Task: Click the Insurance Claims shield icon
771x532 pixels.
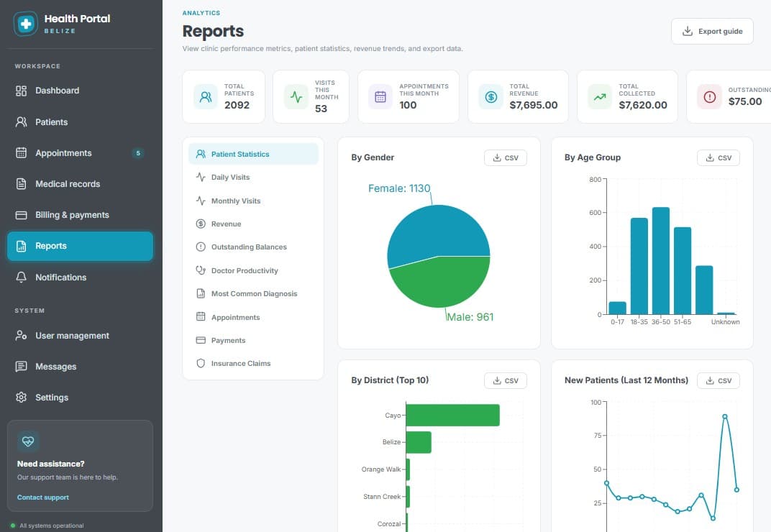Action: pyautogui.click(x=201, y=363)
